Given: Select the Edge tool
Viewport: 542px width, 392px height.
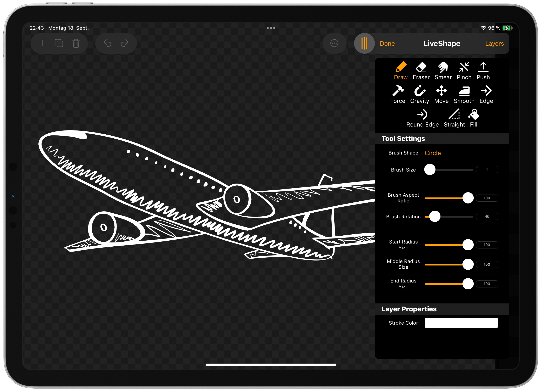Looking at the screenshot, I should 486,94.
